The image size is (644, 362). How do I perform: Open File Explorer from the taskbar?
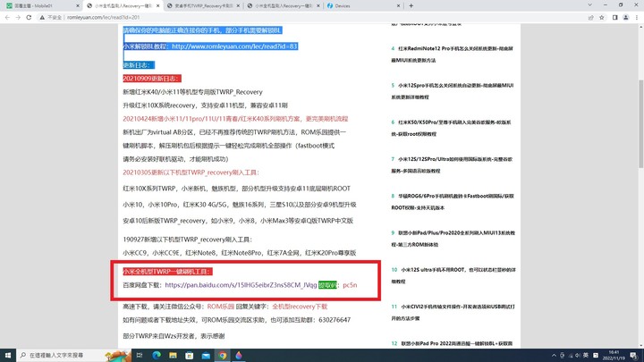point(173,355)
